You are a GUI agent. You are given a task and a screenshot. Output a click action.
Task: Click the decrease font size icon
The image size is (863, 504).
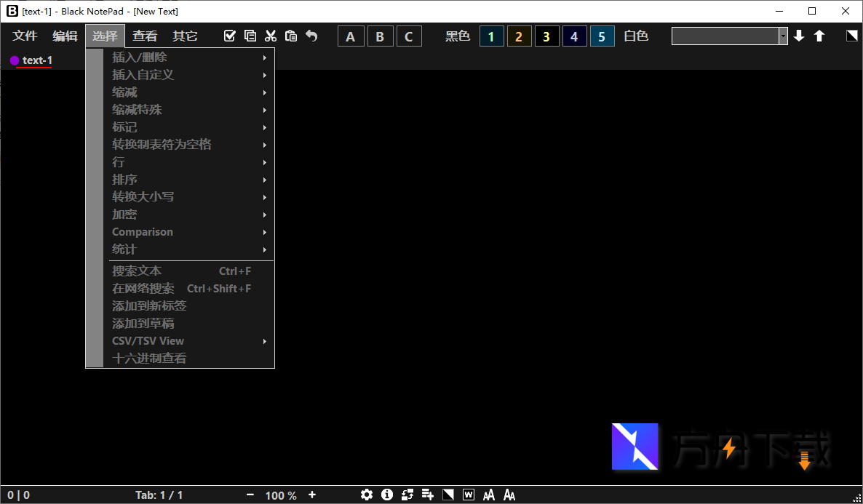coord(509,495)
